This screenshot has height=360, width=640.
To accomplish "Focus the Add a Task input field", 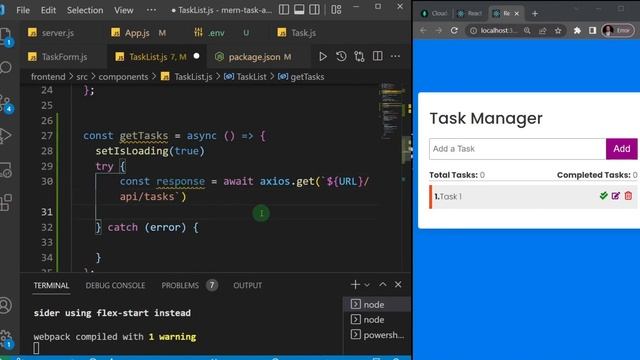I will click(x=517, y=149).
